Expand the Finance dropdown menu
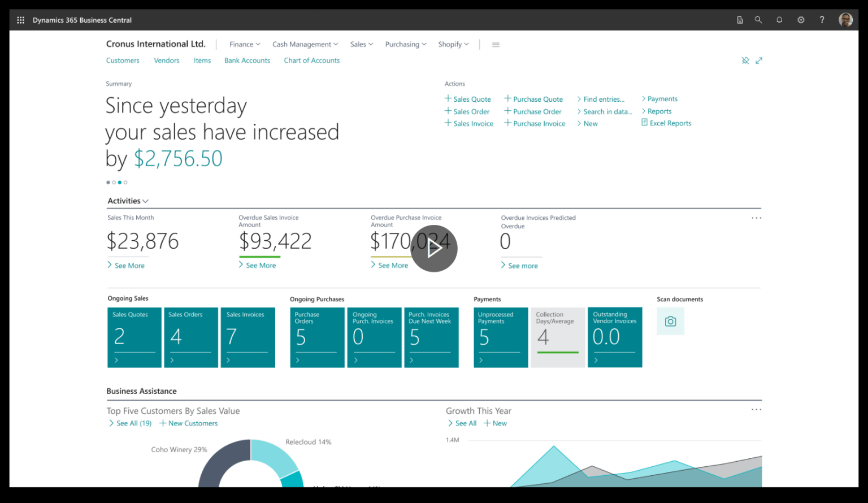Image resolution: width=868 pixels, height=503 pixels. [x=245, y=44]
